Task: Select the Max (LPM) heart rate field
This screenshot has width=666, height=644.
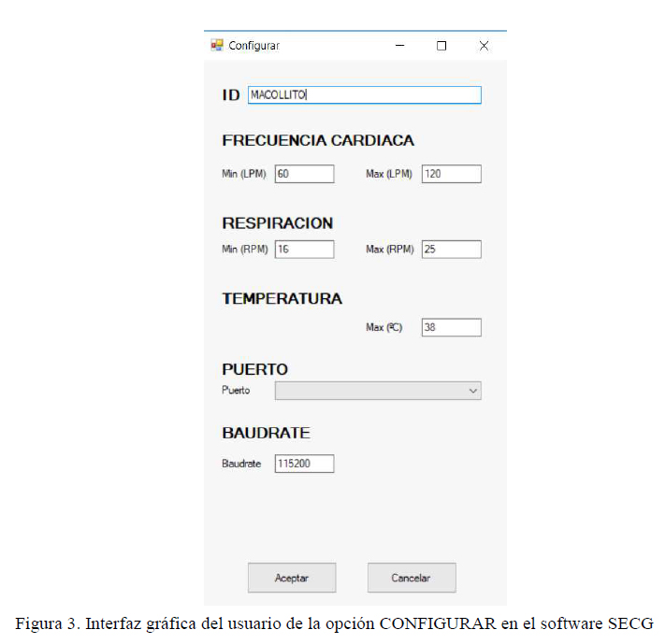Action: (452, 174)
